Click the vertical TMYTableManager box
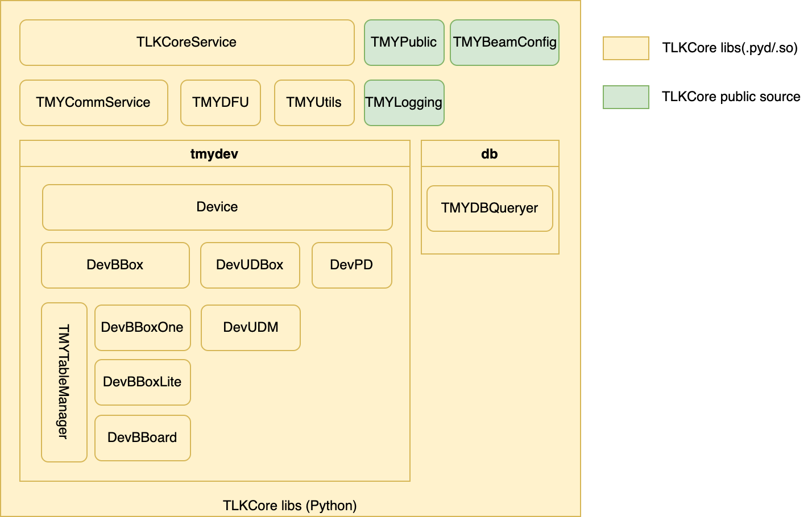Viewport: 812px width, 517px height. (64, 382)
